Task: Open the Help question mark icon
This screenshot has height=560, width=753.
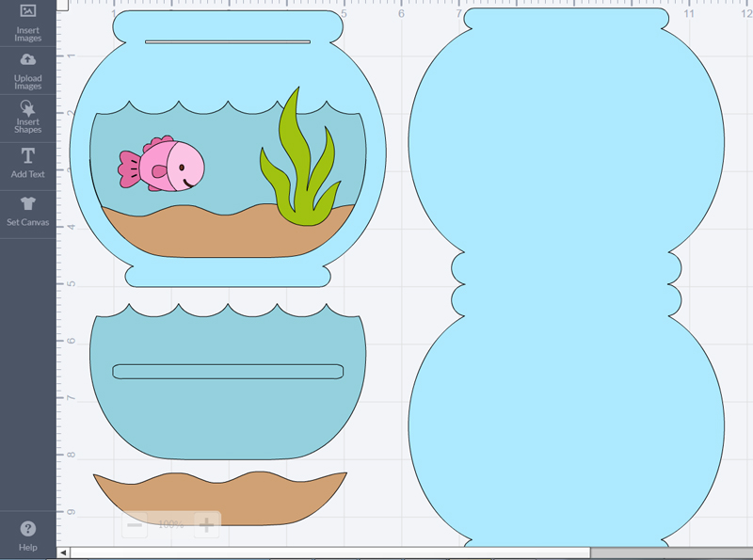Action: tap(27, 534)
